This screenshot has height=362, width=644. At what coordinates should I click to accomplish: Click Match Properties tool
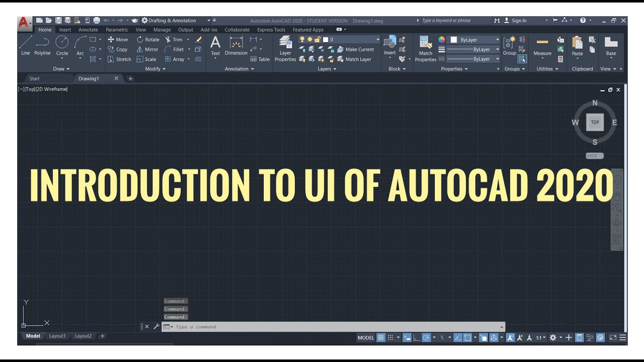[x=426, y=49]
